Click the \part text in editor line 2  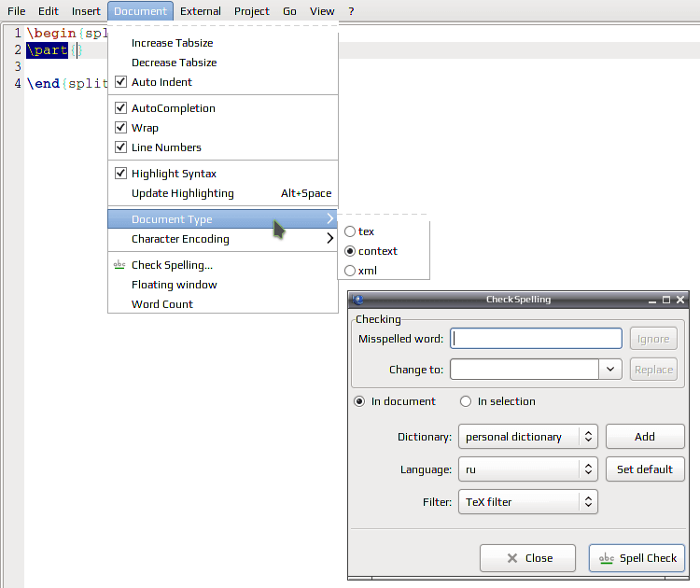pyautogui.click(x=47, y=50)
